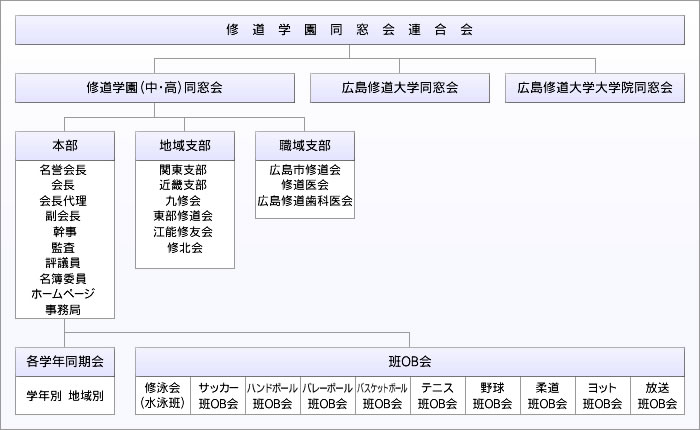Select the 修道学園(中・高)同窓会 box

point(154,88)
